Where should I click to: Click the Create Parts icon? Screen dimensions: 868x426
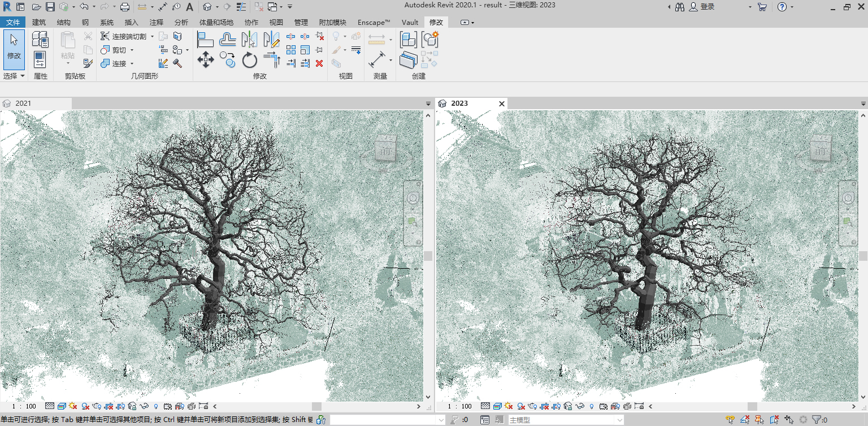coord(409,59)
